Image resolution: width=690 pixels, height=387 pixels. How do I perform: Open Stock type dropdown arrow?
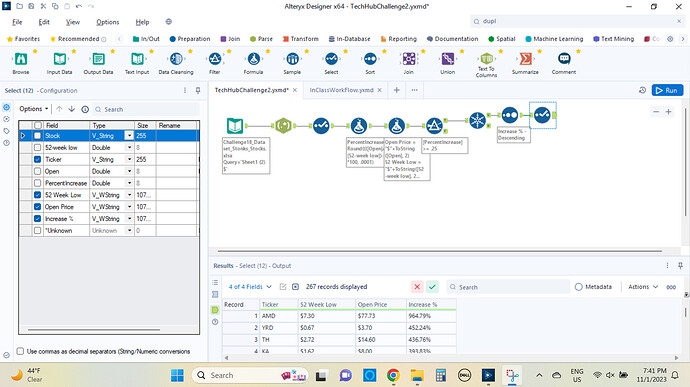click(x=129, y=136)
